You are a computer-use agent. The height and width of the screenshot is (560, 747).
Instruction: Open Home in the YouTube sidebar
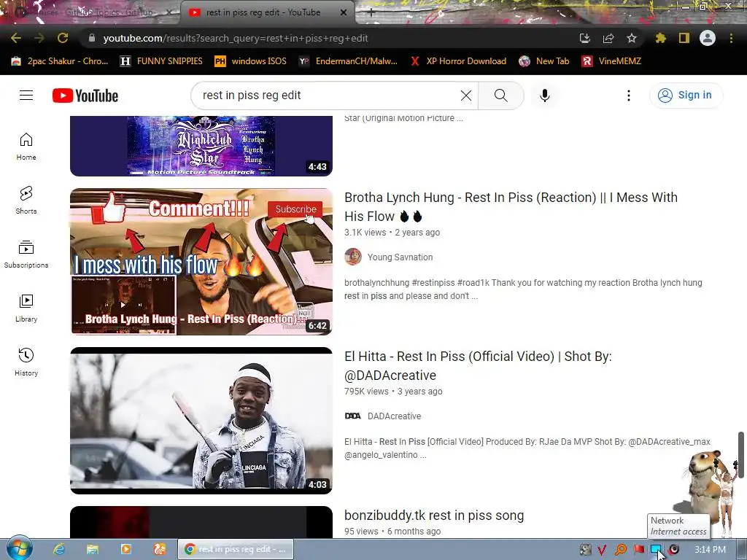pos(26,146)
